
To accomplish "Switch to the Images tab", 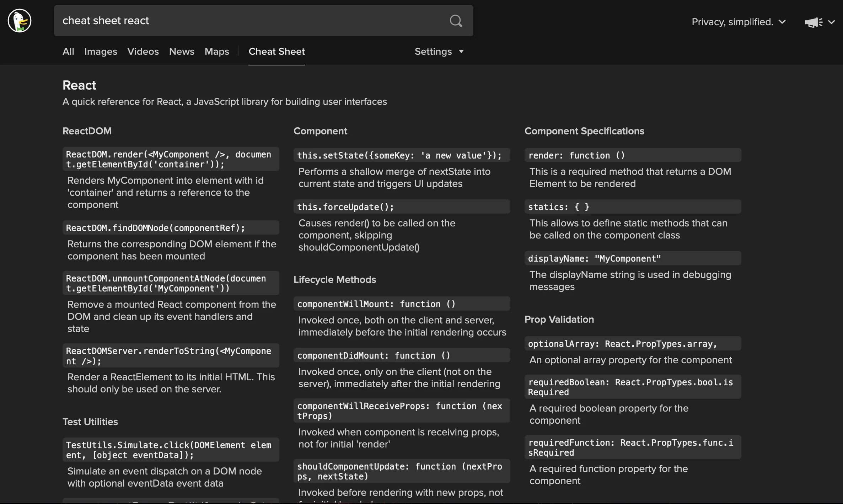I will click(101, 52).
